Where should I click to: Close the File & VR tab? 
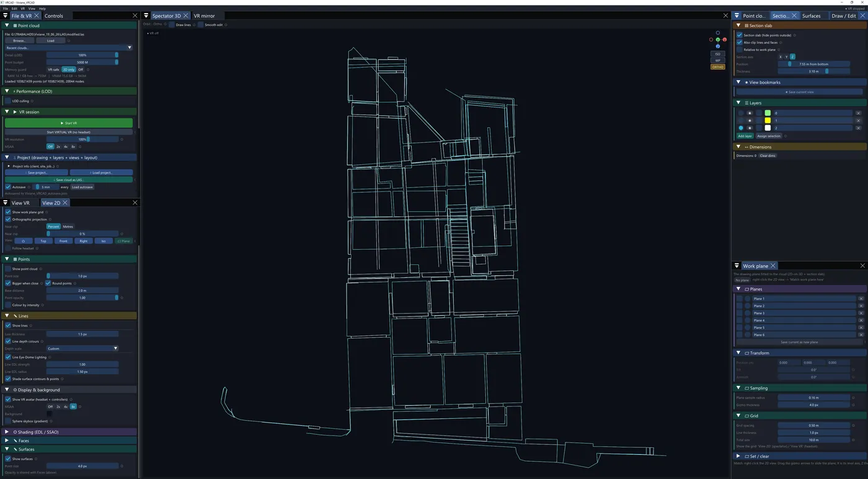pyautogui.click(x=37, y=15)
